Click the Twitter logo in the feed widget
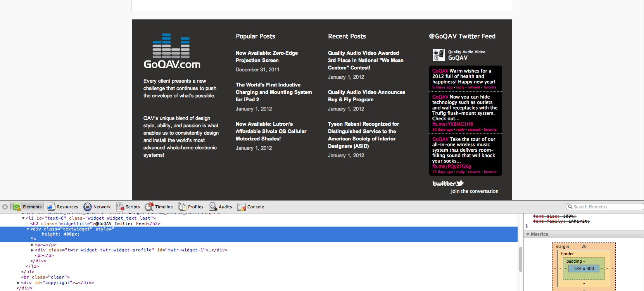The image size is (644, 291). pos(448,184)
